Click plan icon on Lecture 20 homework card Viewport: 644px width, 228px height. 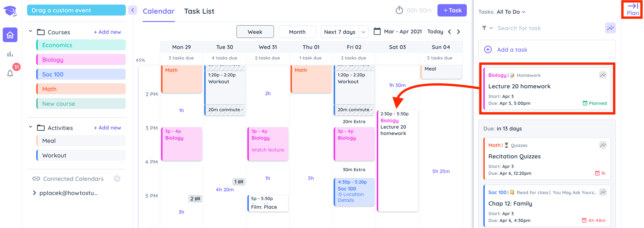(603, 75)
